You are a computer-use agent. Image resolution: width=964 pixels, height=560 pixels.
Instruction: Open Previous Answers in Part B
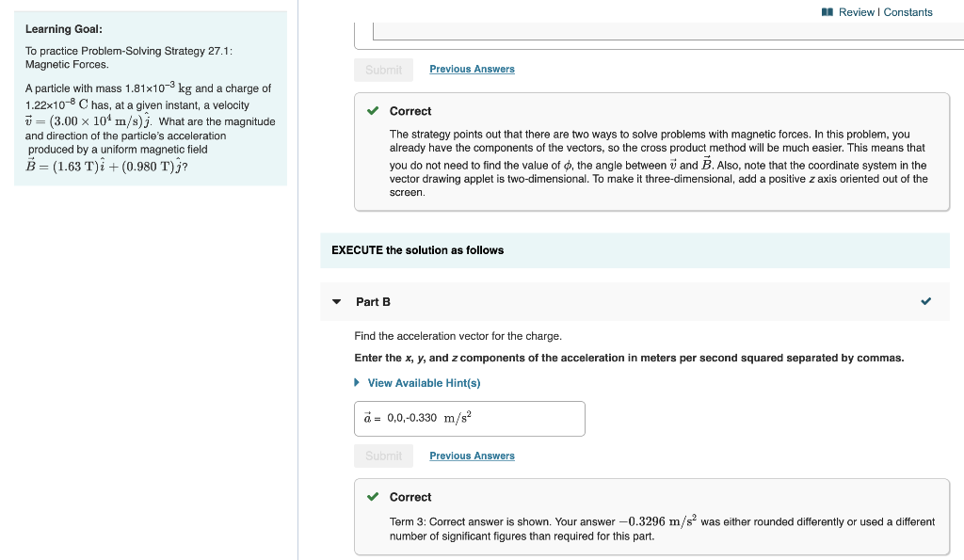click(x=472, y=456)
